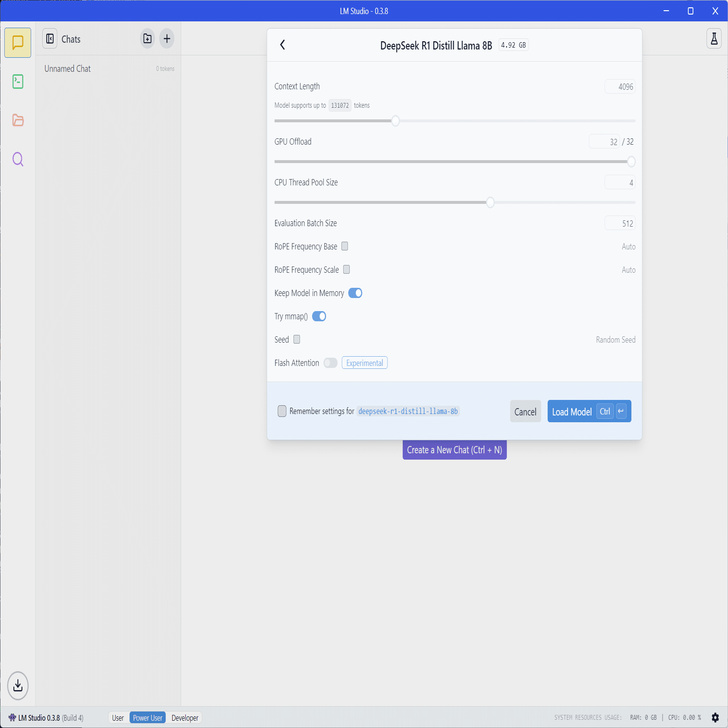Select the Unnamed Chat entry

tap(109, 69)
